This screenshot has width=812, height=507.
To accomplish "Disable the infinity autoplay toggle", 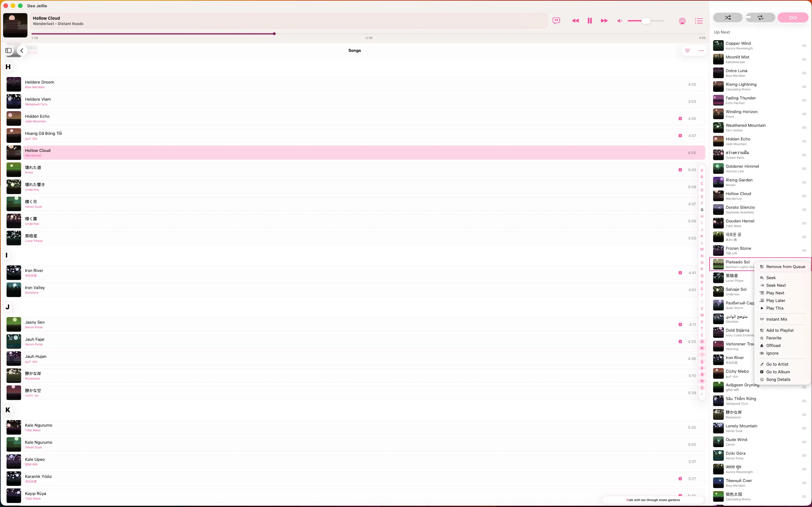I will (x=793, y=17).
